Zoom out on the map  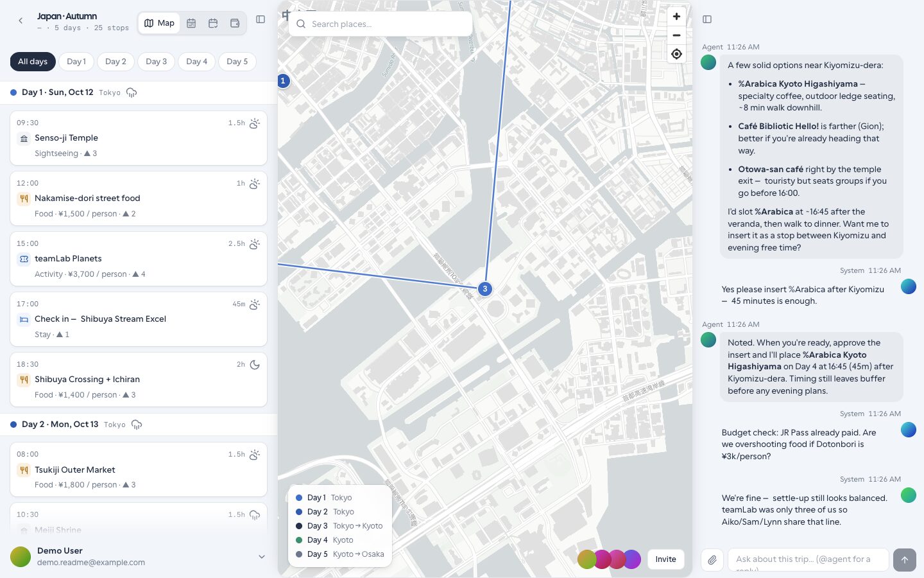pyautogui.click(x=676, y=35)
